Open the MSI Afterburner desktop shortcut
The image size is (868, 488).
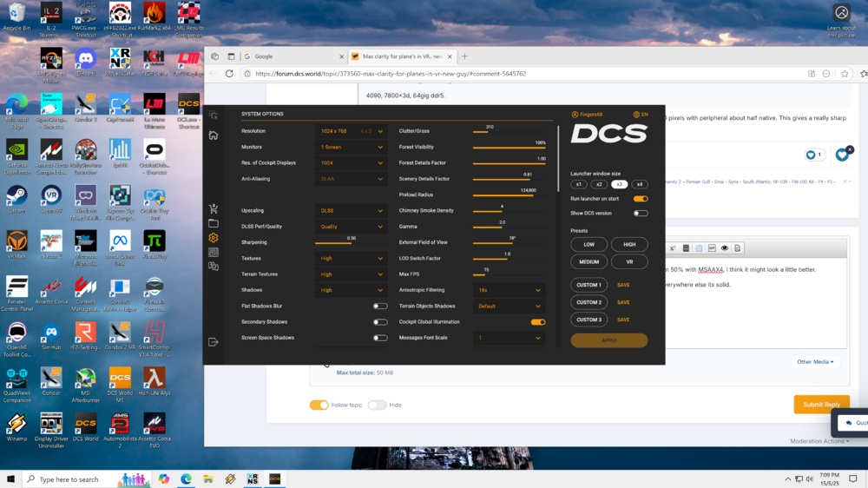pos(86,385)
